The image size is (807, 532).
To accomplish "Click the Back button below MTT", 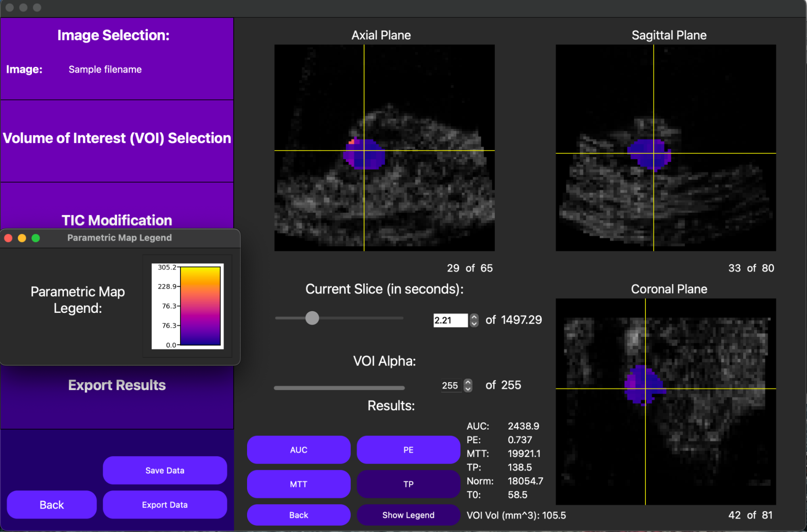I will pyautogui.click(x=299, y=515).
